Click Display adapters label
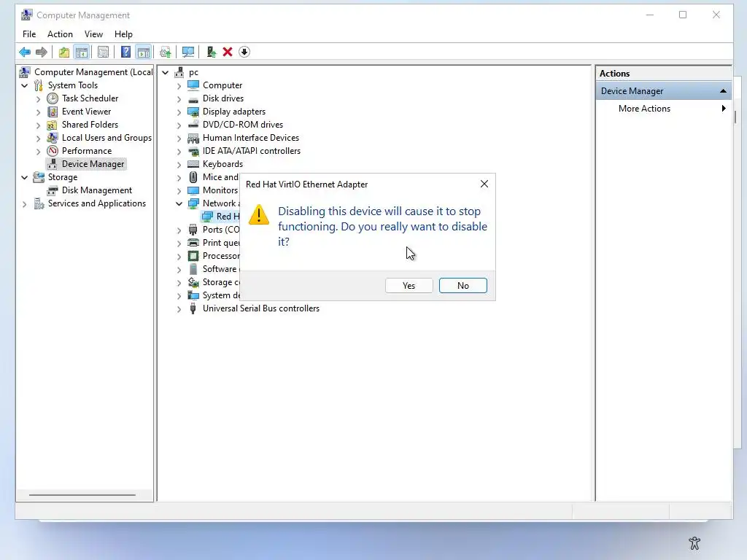 (x=234, y=112)
